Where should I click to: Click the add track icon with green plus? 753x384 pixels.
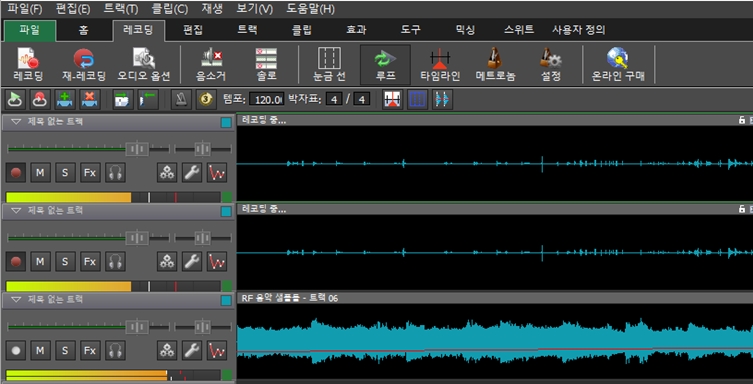point(65,99)
